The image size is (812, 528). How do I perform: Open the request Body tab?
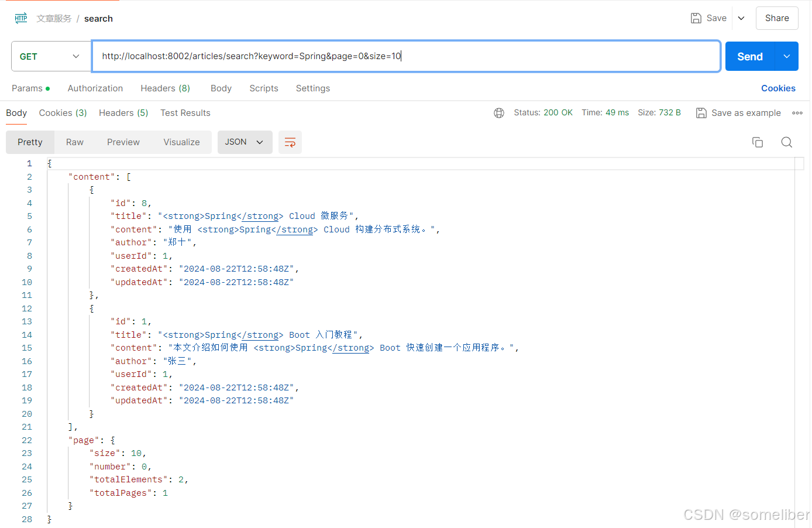(x=221, y=88)
